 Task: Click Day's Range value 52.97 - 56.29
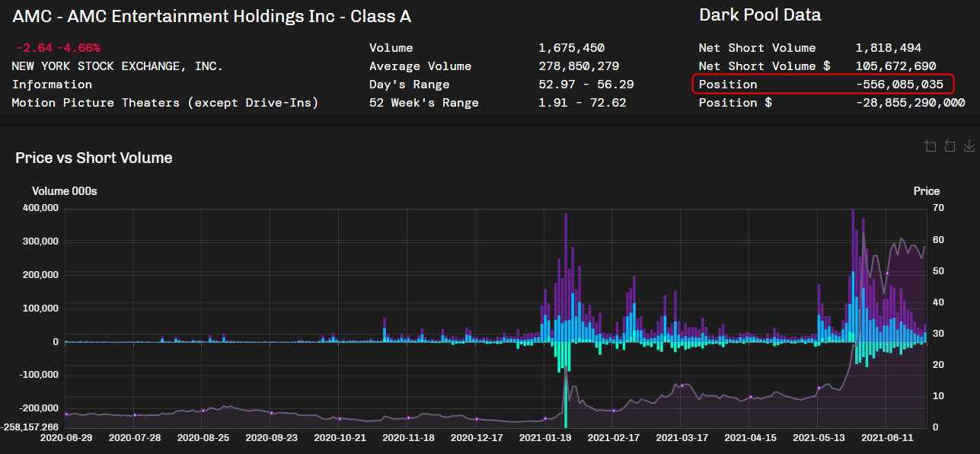(586, 85)
